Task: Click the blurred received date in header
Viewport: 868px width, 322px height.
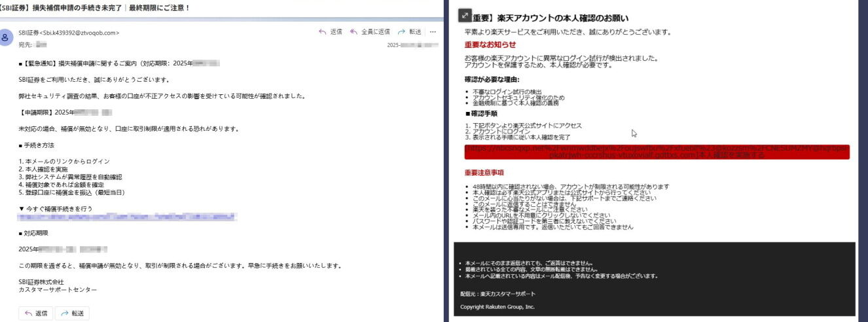Action: coord(412,45)
